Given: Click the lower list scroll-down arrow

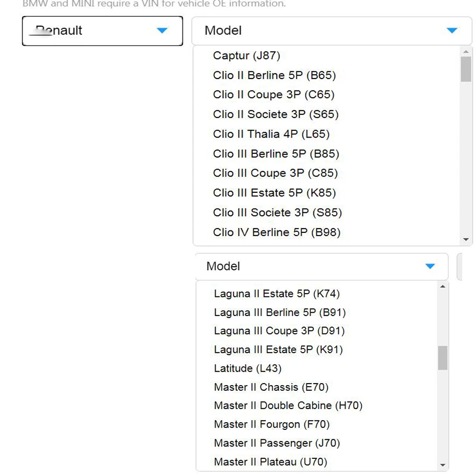Looking at the screenshot, I should pyautogui.click(x=443, y=465).
